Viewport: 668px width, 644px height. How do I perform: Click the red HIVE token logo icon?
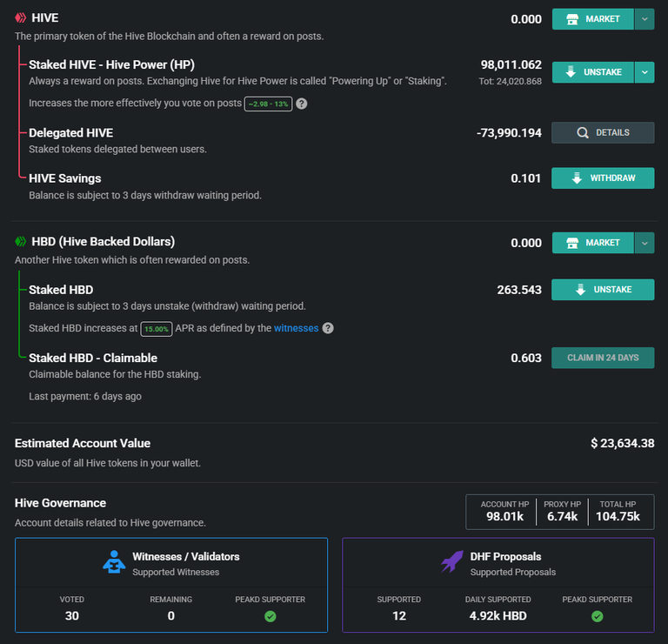pyautogui.click(x=21, y=18)
